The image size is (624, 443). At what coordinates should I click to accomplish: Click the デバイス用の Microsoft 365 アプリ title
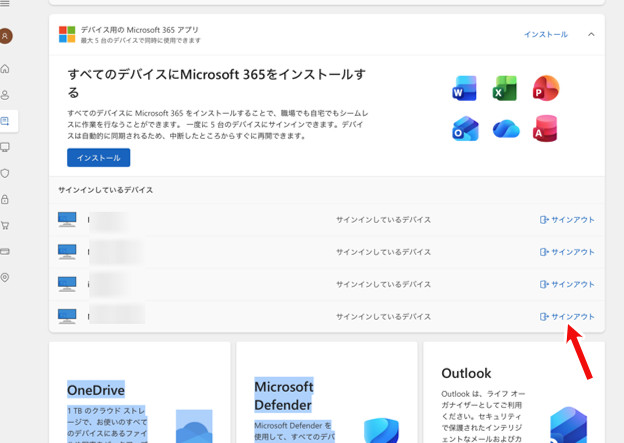coord(140,30)
